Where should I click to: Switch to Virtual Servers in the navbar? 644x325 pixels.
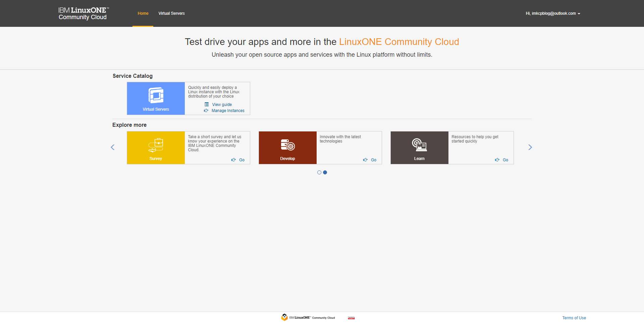(x=171, y=13)
